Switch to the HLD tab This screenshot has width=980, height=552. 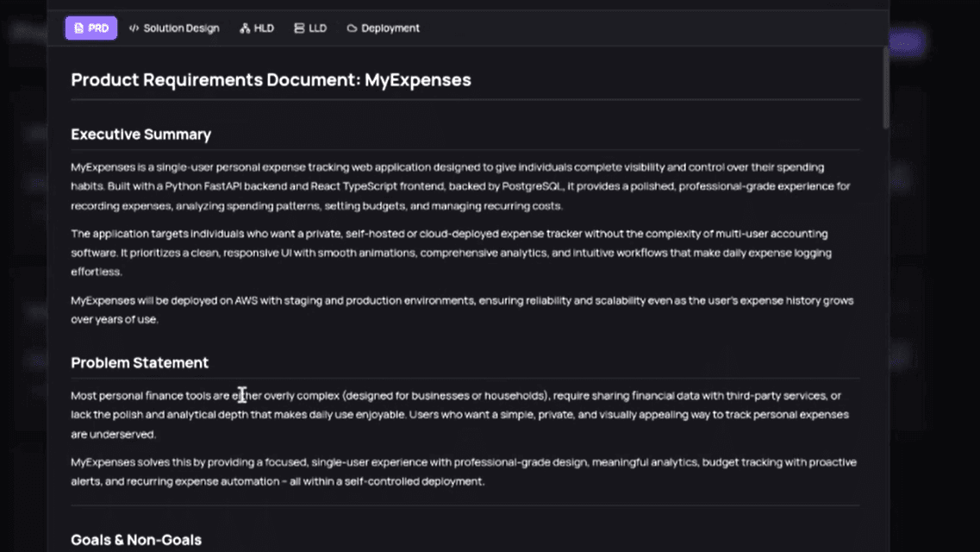(257, 28)
